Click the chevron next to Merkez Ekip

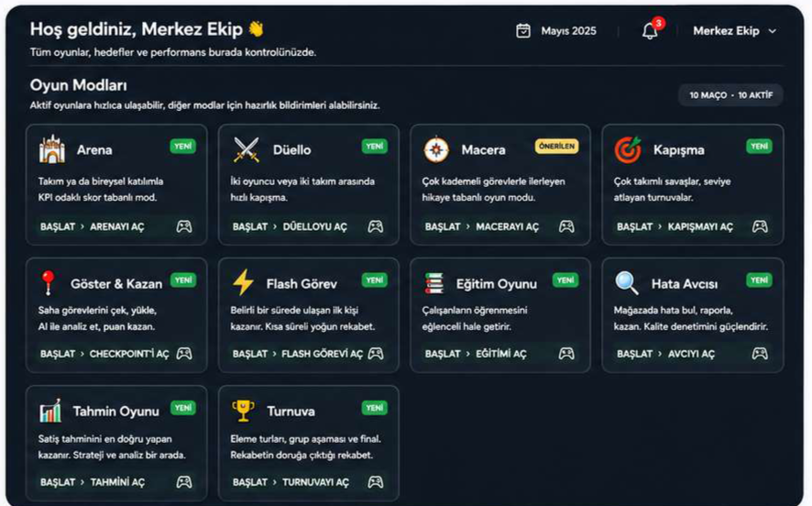(x=772, y=31)
